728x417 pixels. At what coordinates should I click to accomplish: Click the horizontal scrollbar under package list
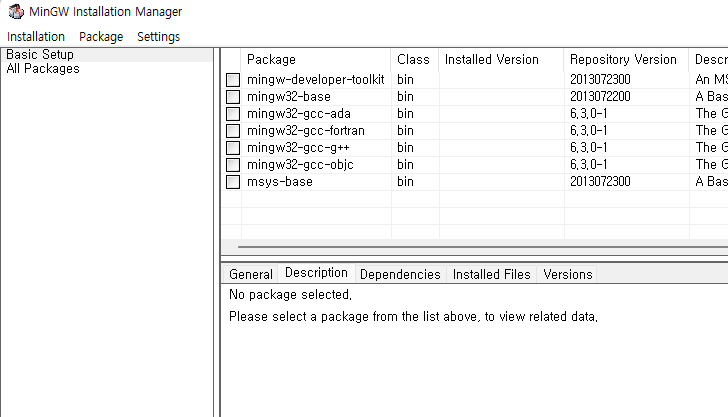point(483,247)
